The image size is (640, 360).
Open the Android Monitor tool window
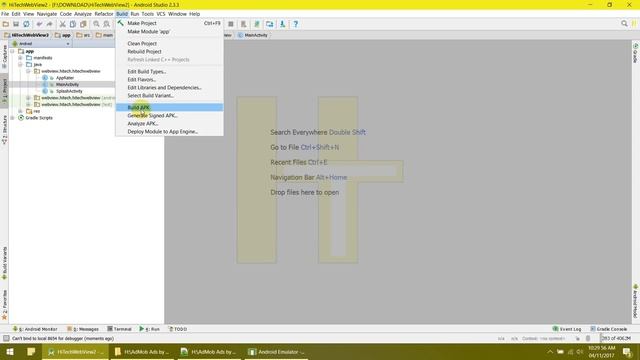pyautogui.click(x=35, y=329)
